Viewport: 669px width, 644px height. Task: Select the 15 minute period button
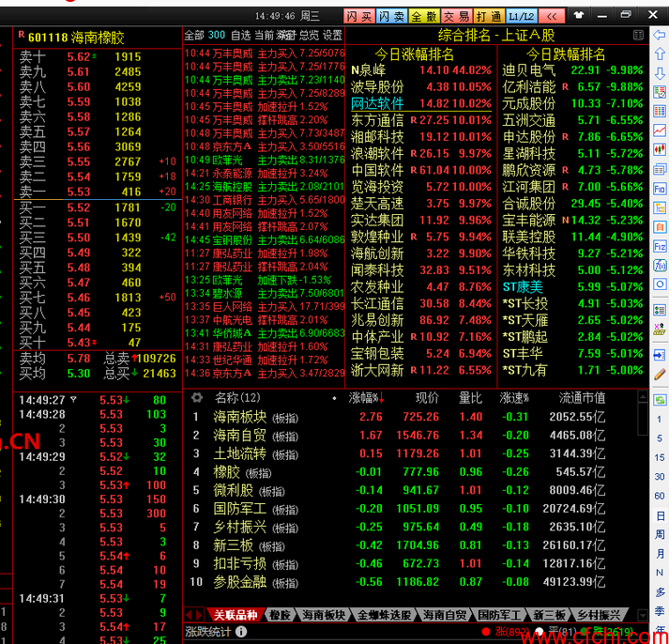660,457
